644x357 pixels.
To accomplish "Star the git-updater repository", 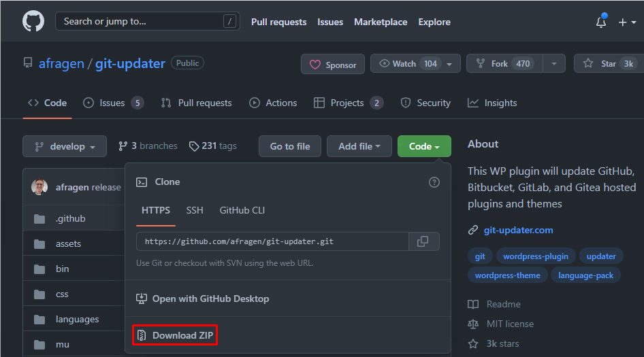I will pos(607,64).
